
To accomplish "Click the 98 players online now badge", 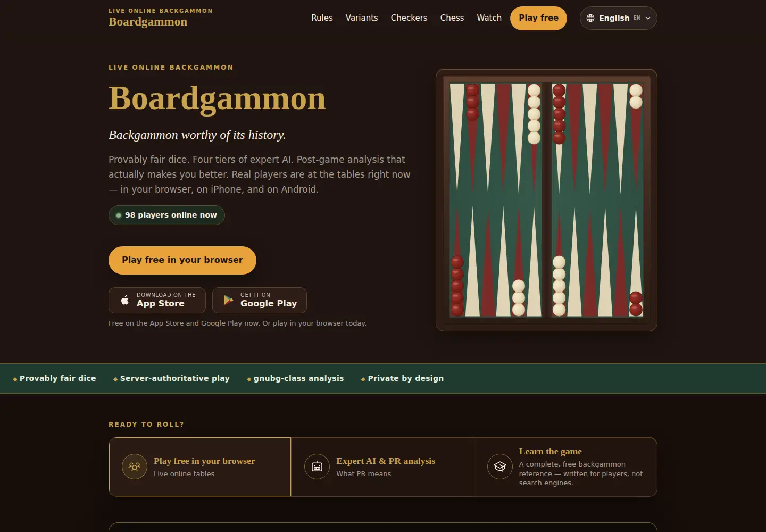I will [x=166, y=215].
